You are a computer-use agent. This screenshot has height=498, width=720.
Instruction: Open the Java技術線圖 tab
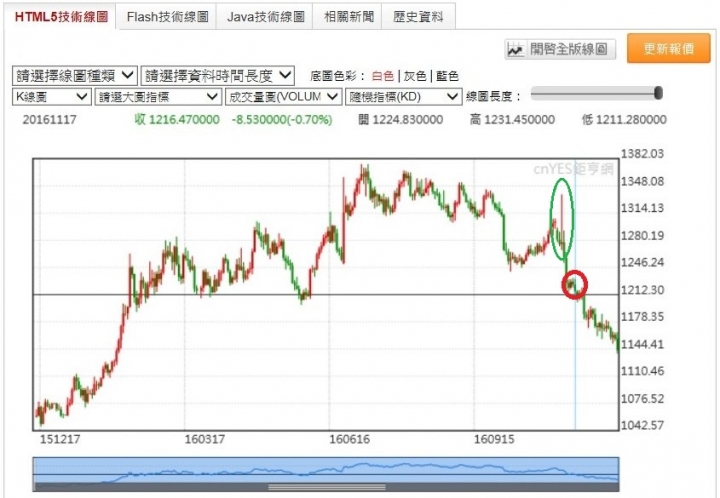pos(265,17)
